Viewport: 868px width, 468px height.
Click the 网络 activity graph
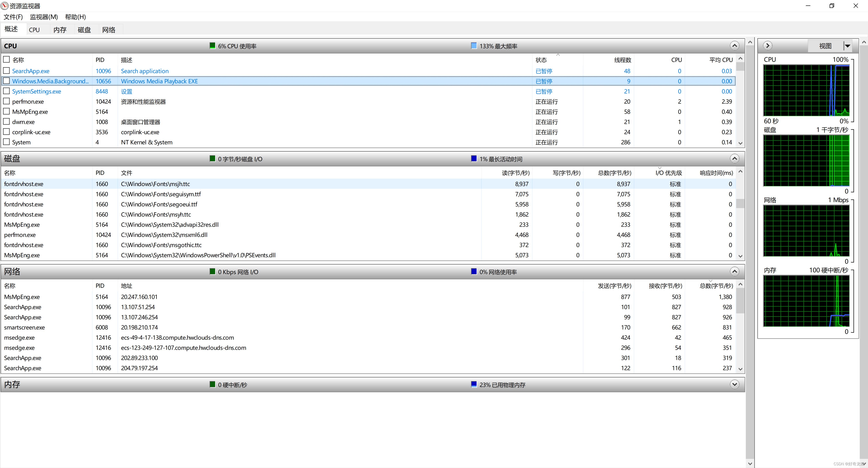coord(806,231)
